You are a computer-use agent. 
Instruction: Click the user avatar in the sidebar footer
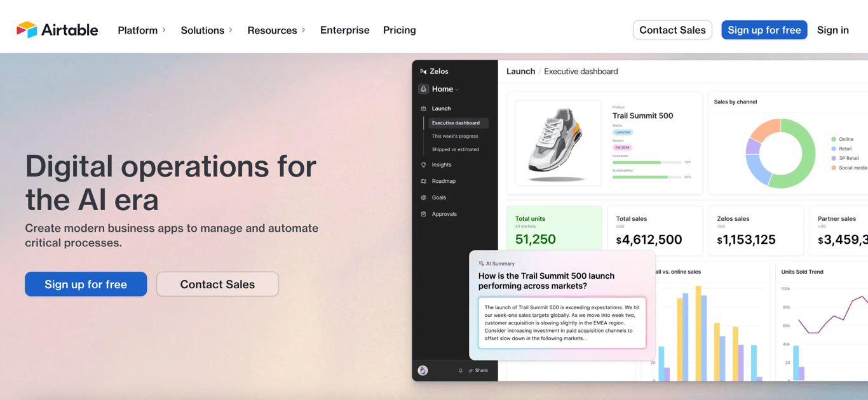pyautogui.click(x=423, y=371)
